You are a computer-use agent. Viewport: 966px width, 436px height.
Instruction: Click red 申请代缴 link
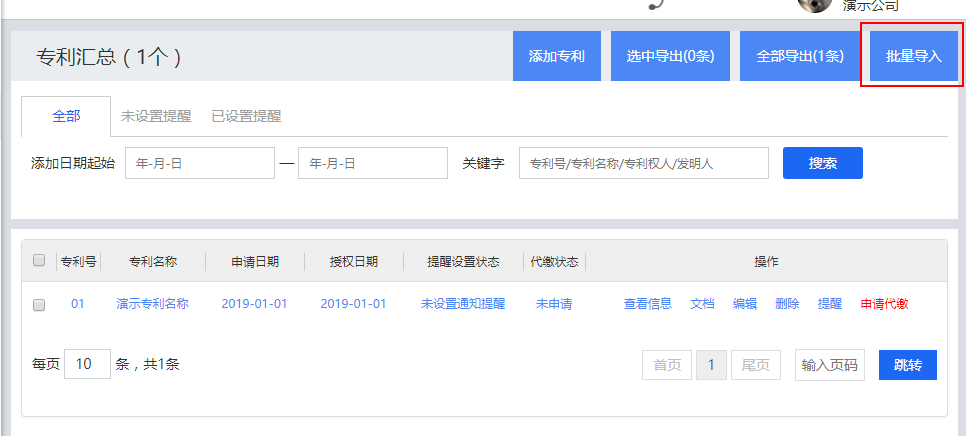[x=884, y=304]
